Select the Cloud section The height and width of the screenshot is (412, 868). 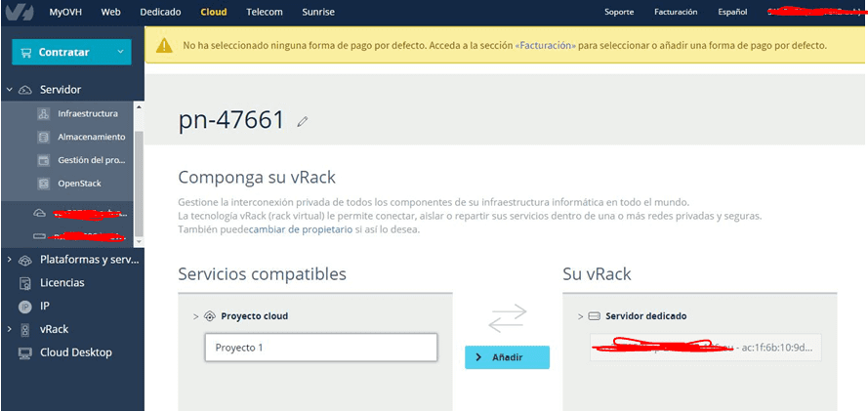coord(214,12)
